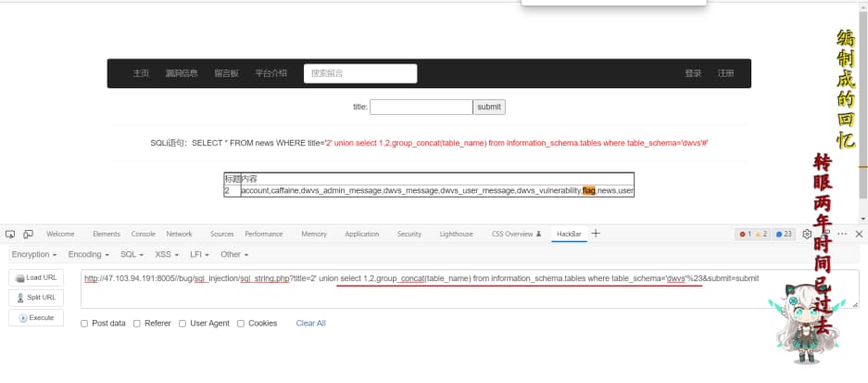Open the Network tab

pos(180,234)
